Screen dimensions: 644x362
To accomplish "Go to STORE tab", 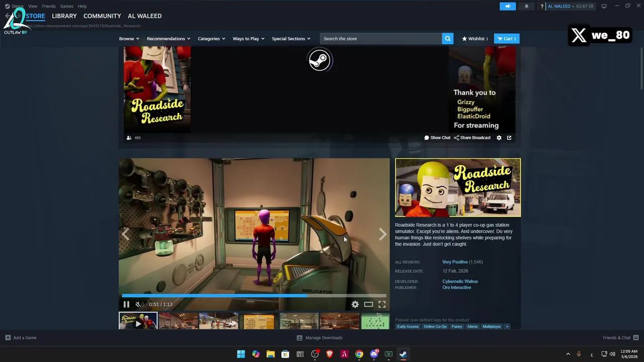I will point(35,16).
